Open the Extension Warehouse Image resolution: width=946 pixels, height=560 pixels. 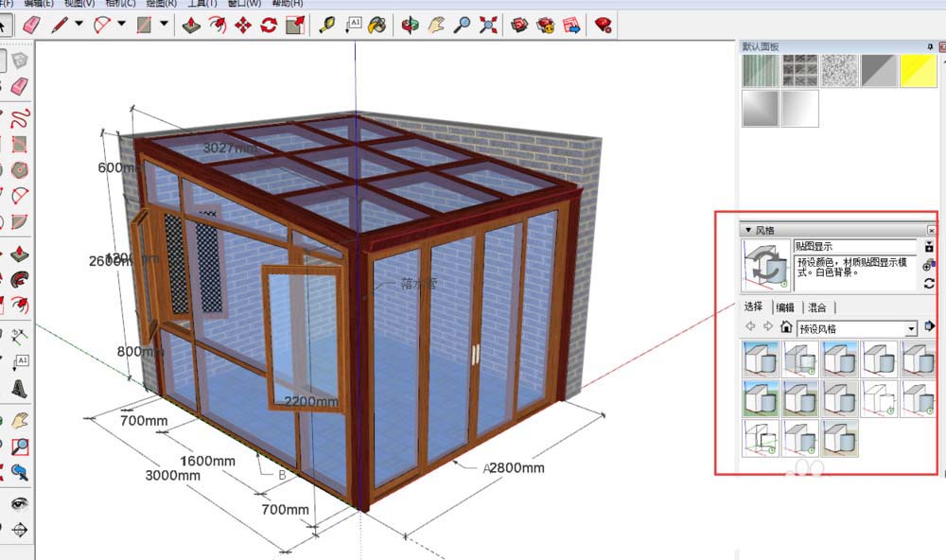coord(546,25)
